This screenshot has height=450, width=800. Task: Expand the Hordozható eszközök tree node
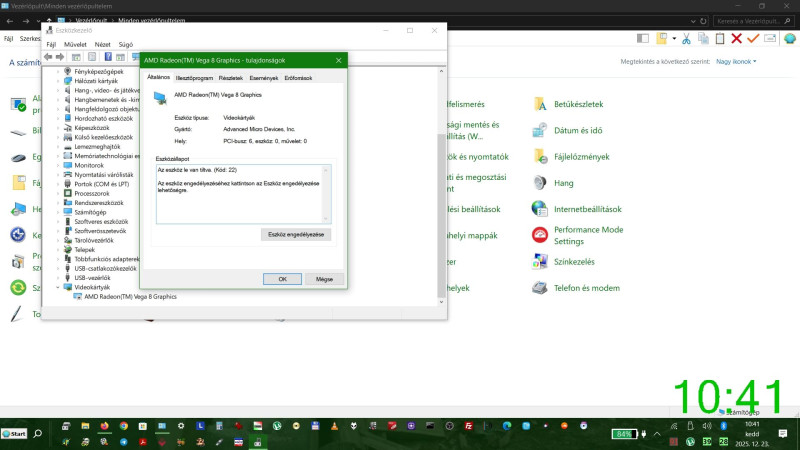(x=58, y=118)
